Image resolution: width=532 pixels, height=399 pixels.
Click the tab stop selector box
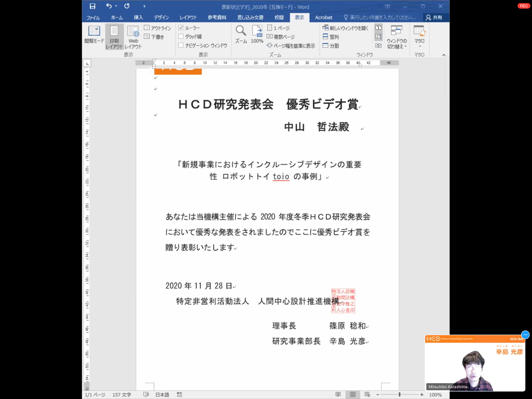(87, 63)
